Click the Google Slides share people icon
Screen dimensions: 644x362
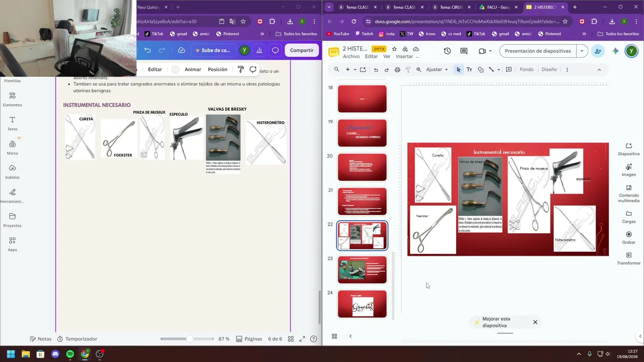(598, 51)
